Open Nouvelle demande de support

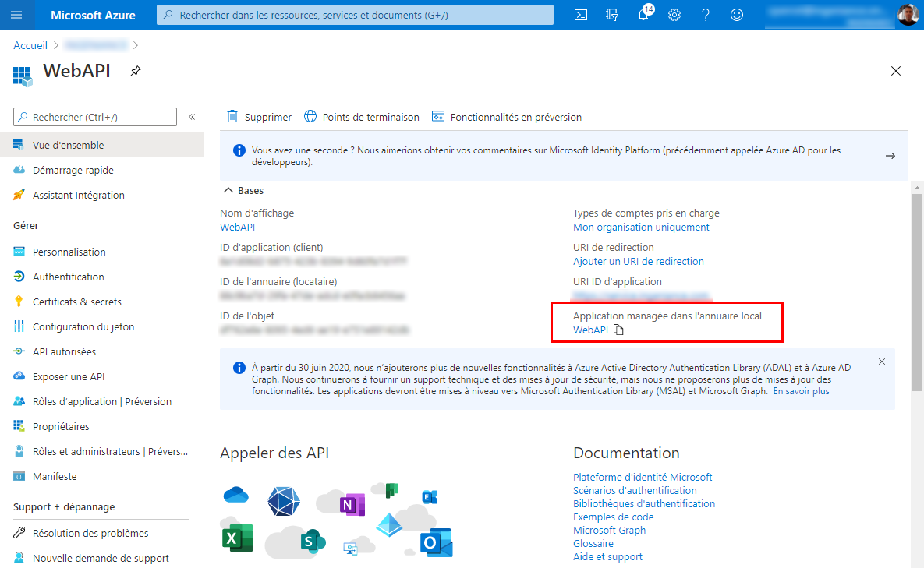coord(102,558)
